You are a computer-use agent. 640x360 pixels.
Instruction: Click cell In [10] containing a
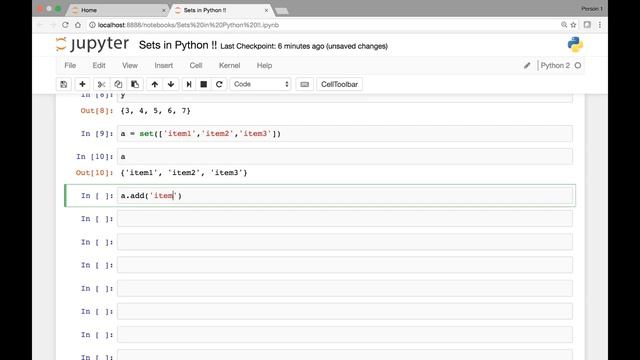[345, 156]
